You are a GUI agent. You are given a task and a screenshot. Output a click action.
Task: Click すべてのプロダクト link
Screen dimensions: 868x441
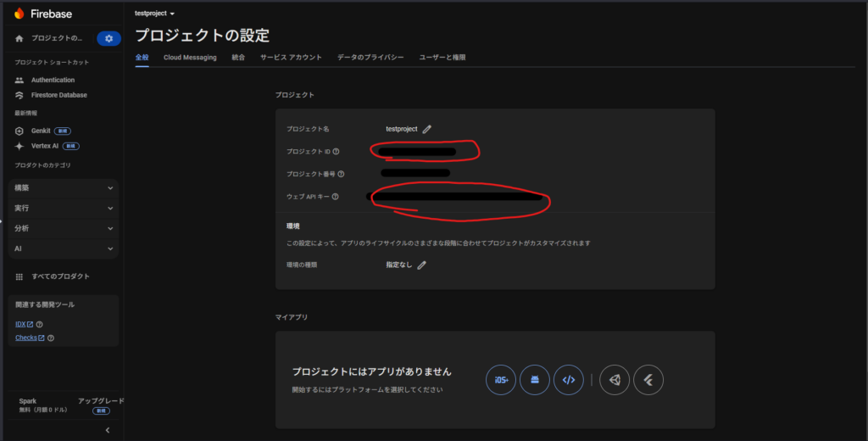tap(60, 276)
